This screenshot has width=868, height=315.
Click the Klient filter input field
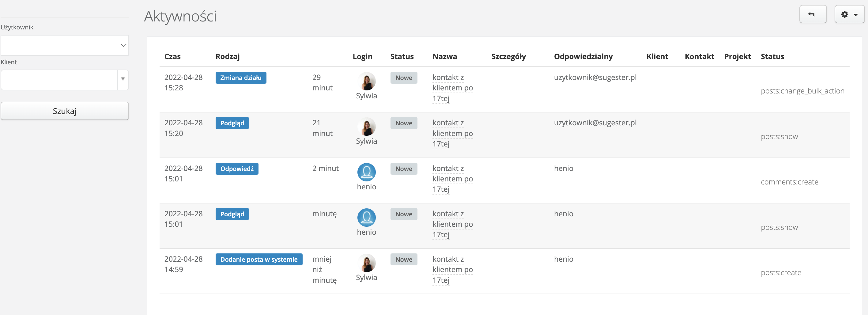coord(59,80)
